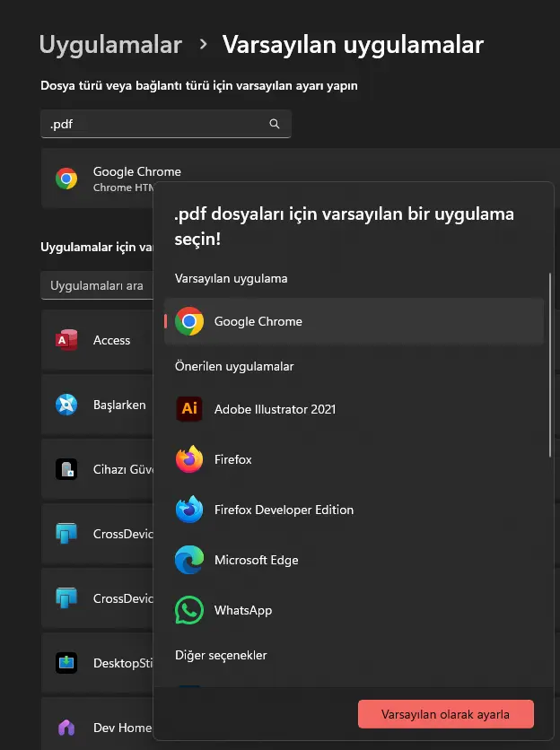Go back to Uygulamalar breadcrumb

[x=110, y=45]
